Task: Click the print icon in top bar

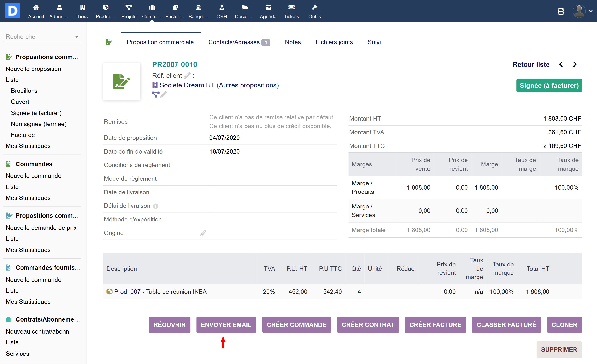Action: click(x=561, y=11)
